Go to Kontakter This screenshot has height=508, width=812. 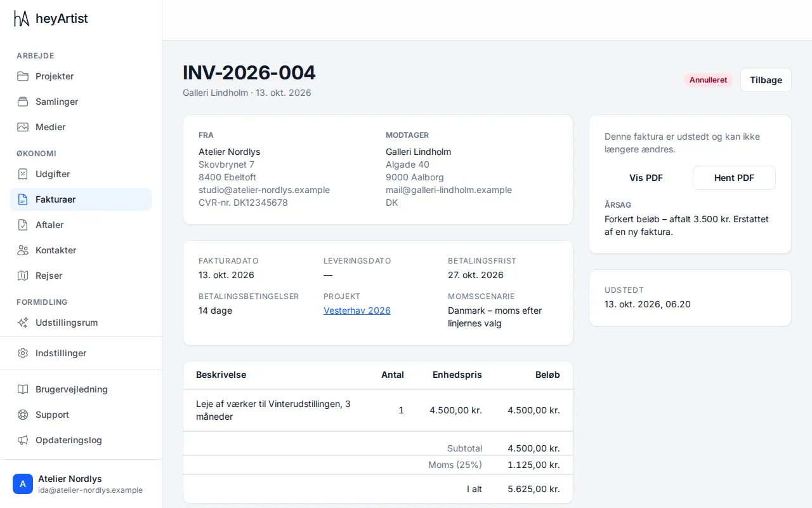(x=81, y=250)
